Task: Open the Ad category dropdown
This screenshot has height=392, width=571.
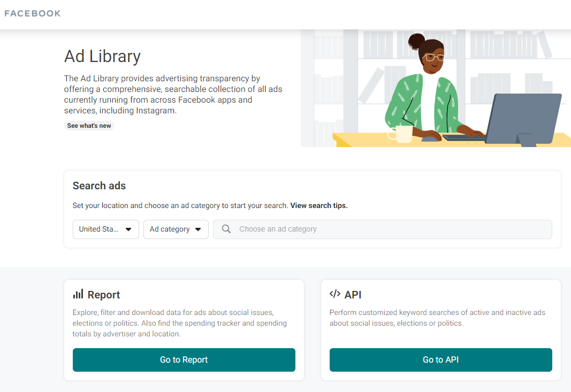Action: coord(176,229)
